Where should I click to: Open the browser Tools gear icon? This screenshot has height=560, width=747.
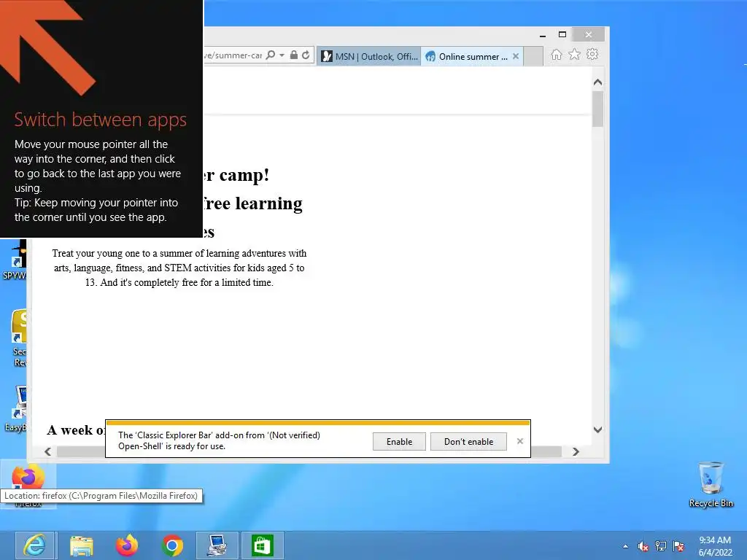coord(592,54)
